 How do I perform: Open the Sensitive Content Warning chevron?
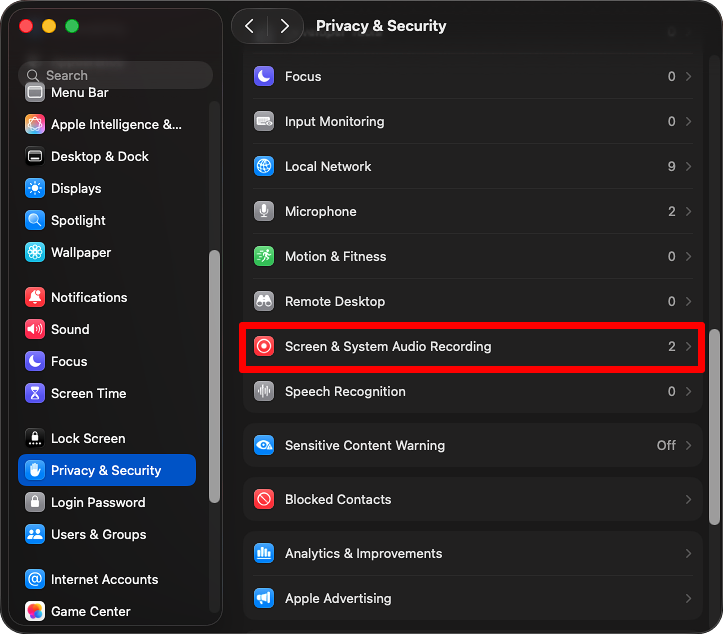[x=688, y=445]
